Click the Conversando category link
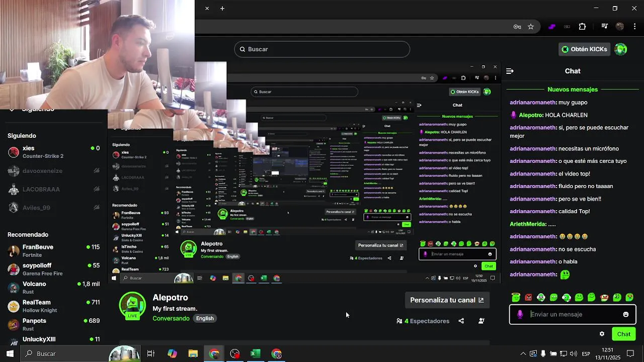644x362 pixels. (x=171, y=318)
